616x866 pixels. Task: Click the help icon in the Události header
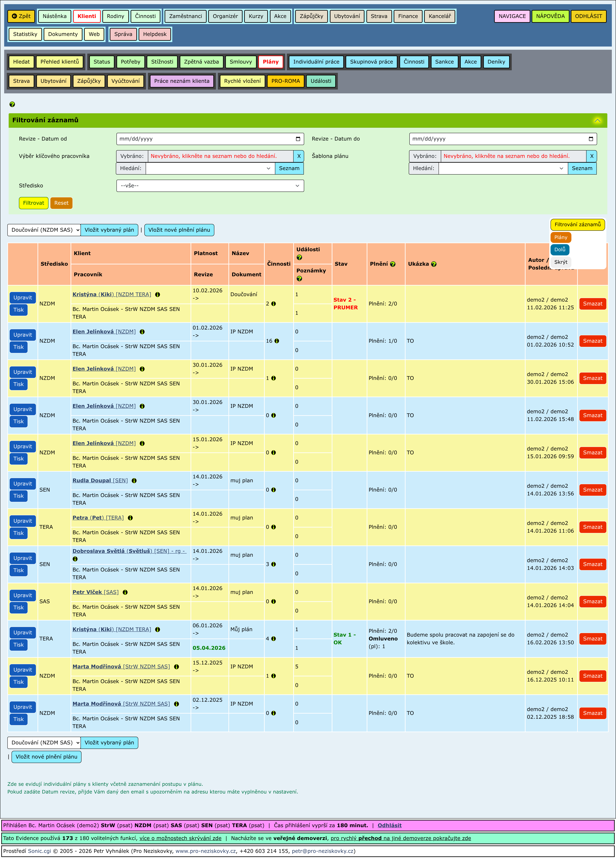(x=299, y=257)
